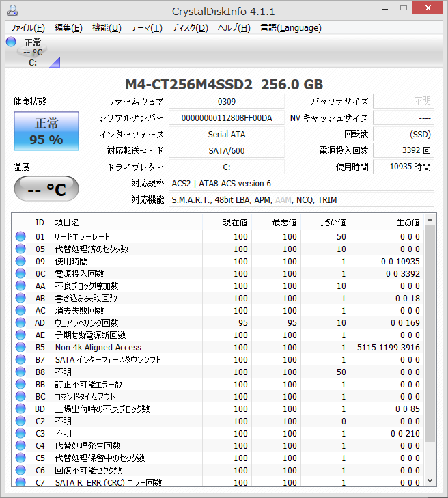Open the ディスク(D) menu
Image resolution: width=448 pixels, height=498 pixels.
(190, 28)
